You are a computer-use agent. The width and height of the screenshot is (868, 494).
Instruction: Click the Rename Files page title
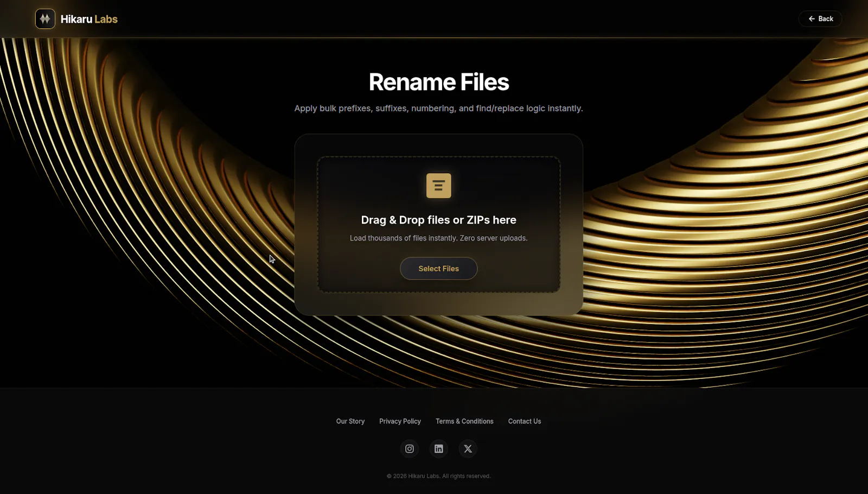pyautogui.click(x=439, y=83)
